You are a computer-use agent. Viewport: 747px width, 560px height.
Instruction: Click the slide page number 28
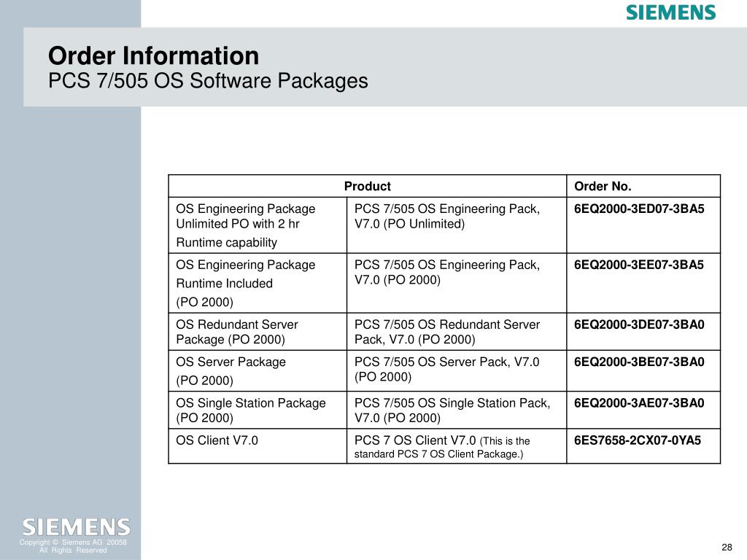tap(727, 548)
